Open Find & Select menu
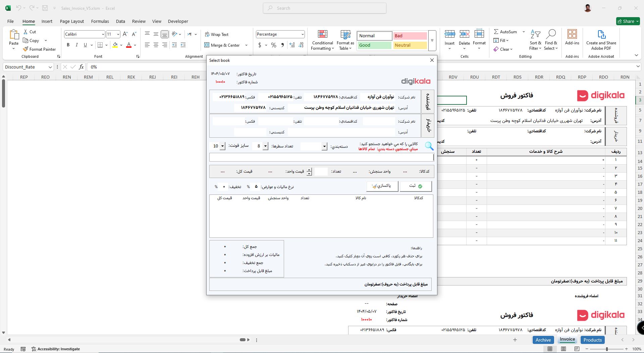Image resolution: width=644 pixels, height=353 pixels. [551, 40]
